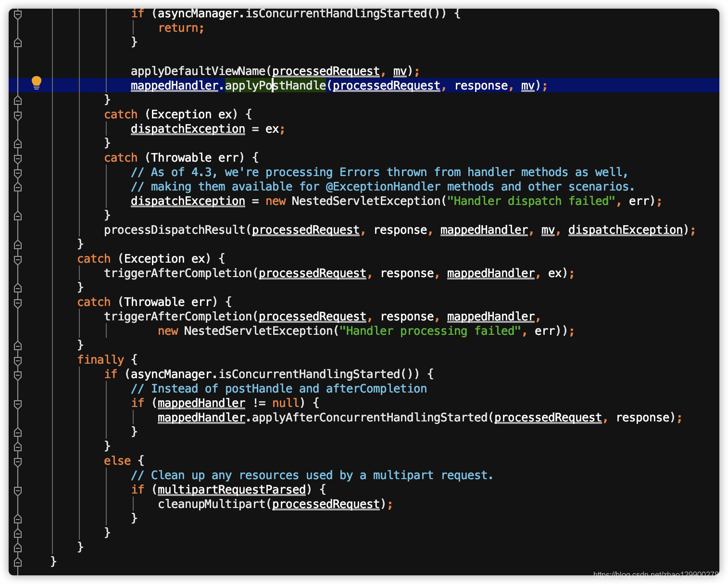Click the "Handler dispatch failed" string literal
The height and width of the screenshot is (584, 728).
click(x=531, y=201)
